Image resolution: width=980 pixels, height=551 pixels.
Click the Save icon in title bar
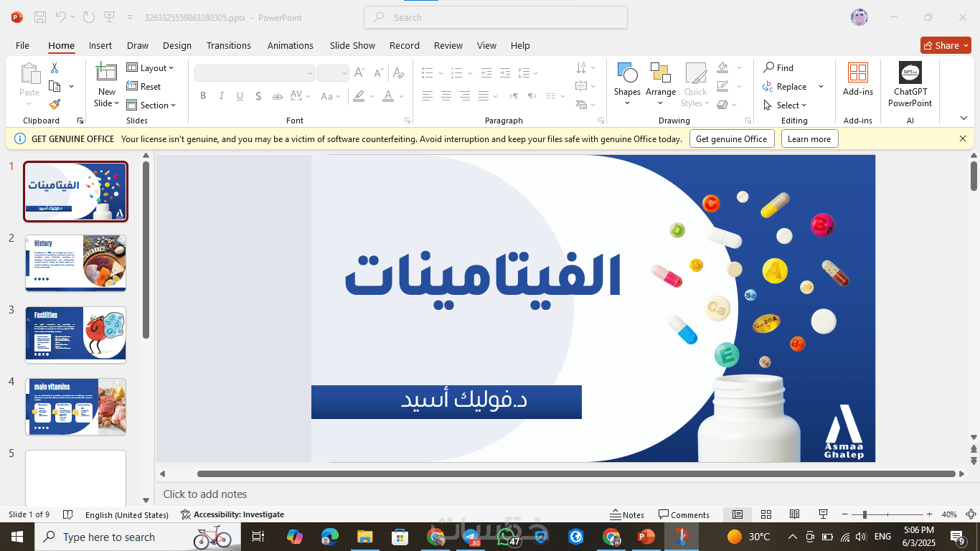pyautogui.click(x=40, y=17)
